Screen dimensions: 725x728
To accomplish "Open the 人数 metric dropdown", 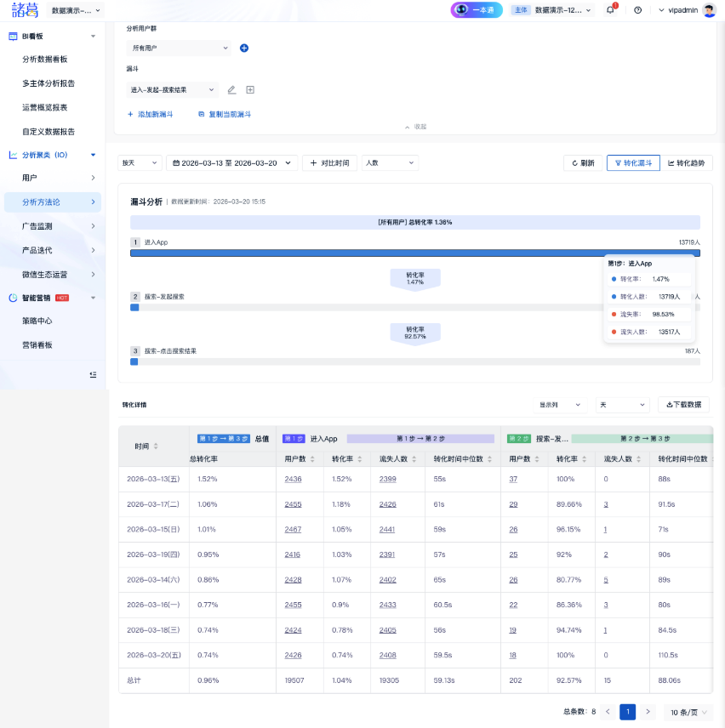I will [x=390, y=163].
